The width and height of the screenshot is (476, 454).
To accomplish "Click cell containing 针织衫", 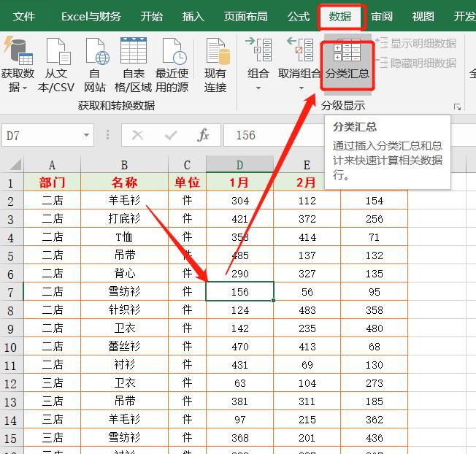I will [x=124, y=310].
